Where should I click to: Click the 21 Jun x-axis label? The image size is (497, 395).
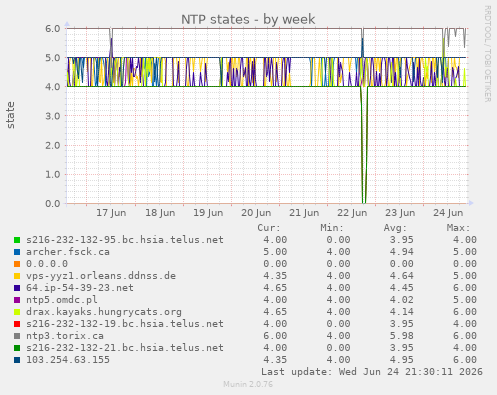pyautogui.click(x=304, y=213)
